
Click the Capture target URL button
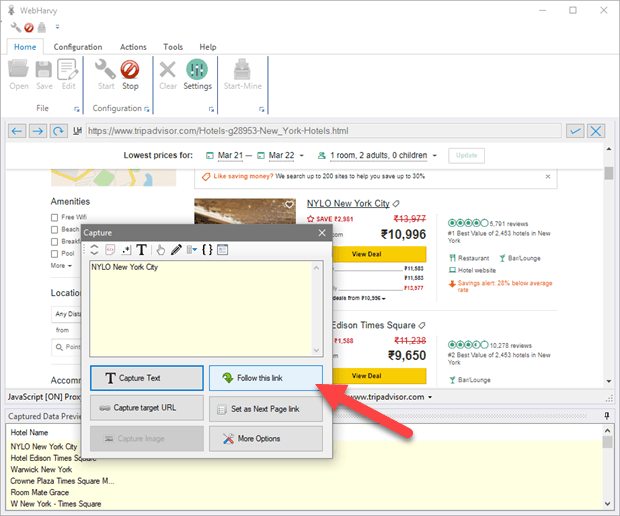[147, 408]
